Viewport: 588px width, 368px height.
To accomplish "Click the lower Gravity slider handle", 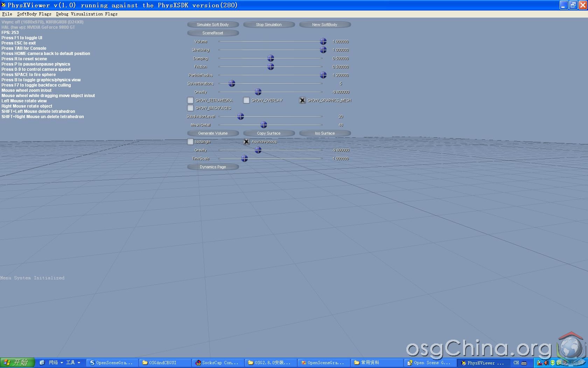I will tap(258, 150).
